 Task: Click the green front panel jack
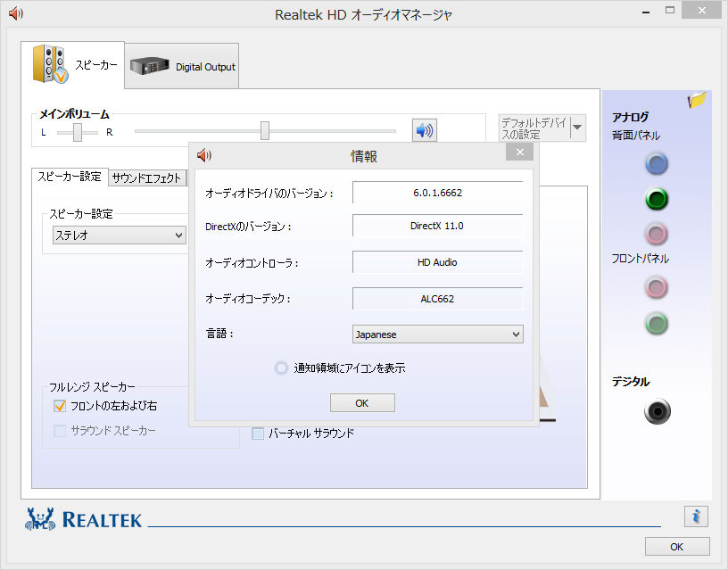pyautogui.click(x=657, y=324)
